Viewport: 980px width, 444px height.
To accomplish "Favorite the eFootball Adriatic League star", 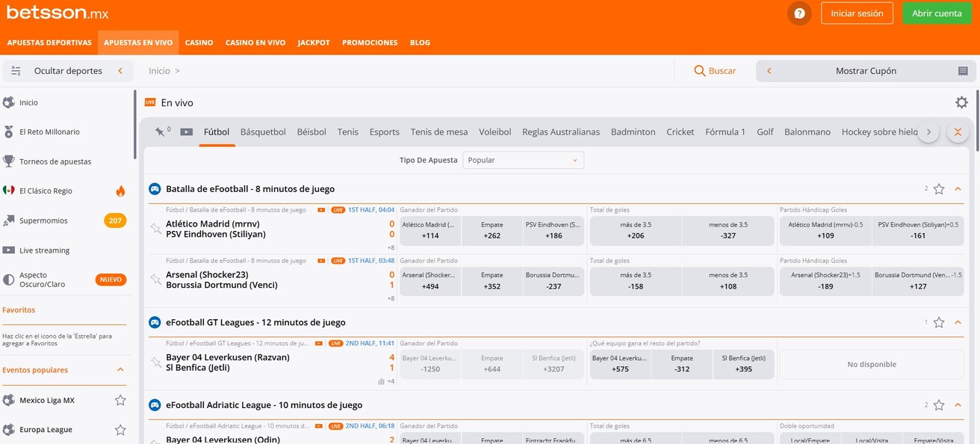I will [x=939, y=405].
